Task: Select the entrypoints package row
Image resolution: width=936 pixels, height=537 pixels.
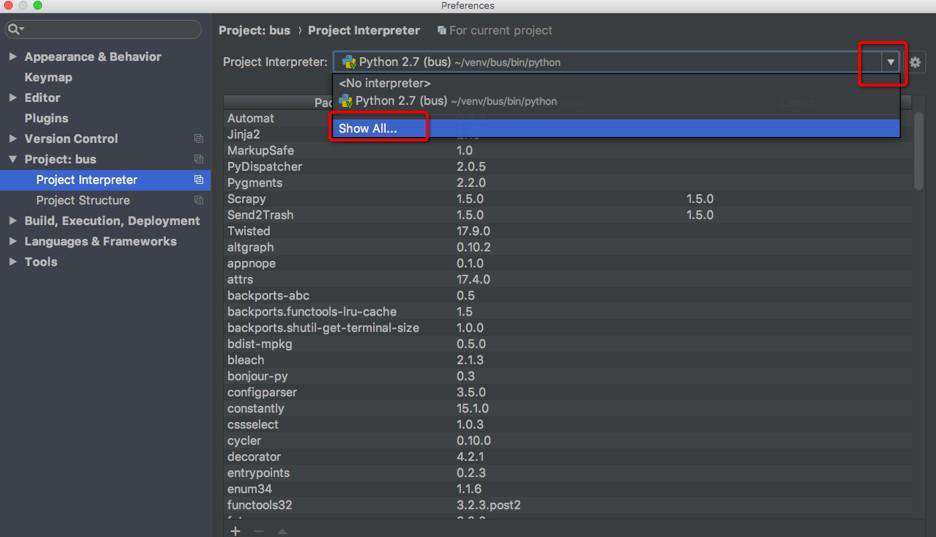Action: click(x=568, y=473)
